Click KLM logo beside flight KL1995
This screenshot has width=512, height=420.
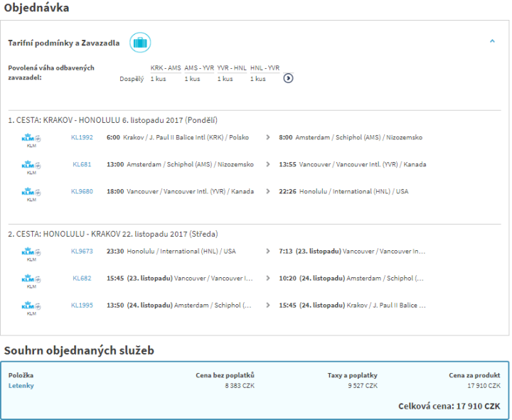(31, 307)
